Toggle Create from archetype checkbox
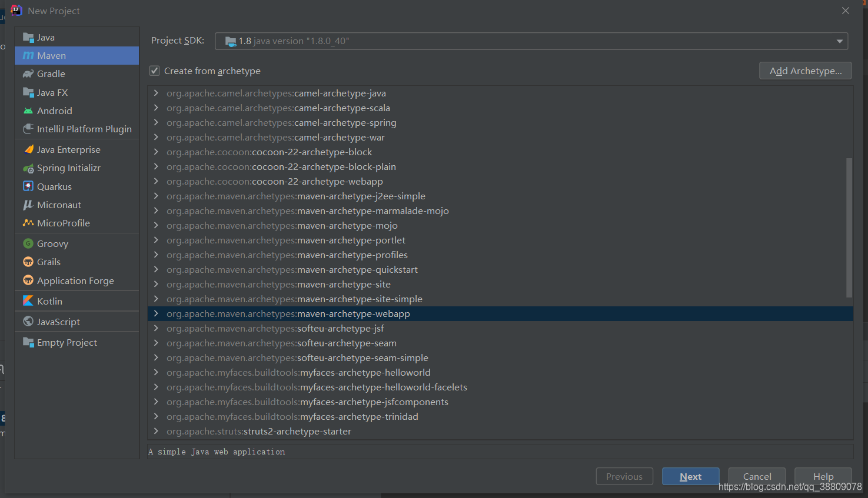 [154, 71]
